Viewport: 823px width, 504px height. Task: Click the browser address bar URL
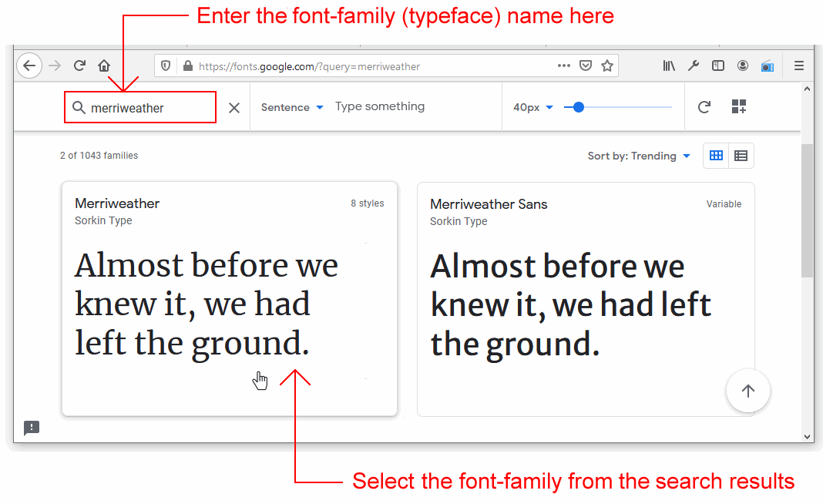tap(310, 66)
